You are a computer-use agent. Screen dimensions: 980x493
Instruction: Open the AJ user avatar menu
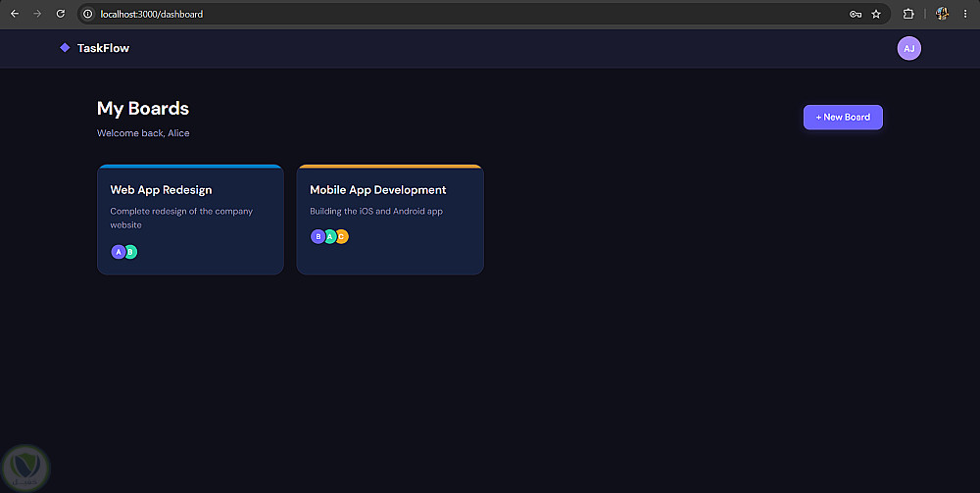point(908,49)
